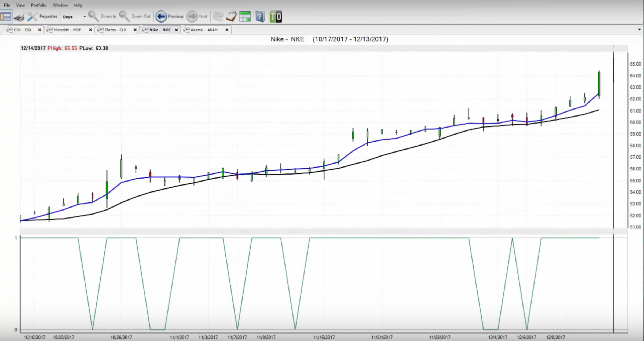The width and height of the screenshot is (644, 341).
Task: Click the Next gray arrow button
Action: click(x=192, y=17)
